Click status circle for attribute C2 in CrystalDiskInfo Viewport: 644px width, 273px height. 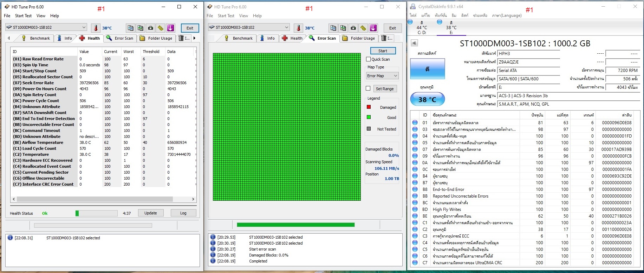click(x=415, y=229)
